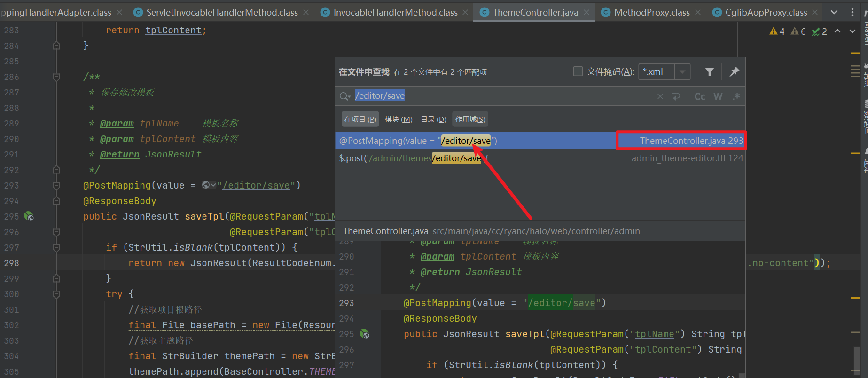Viewport: 868px width, 378px height.
Task: Click the new line arrow in search box
Action: [676, 96]
